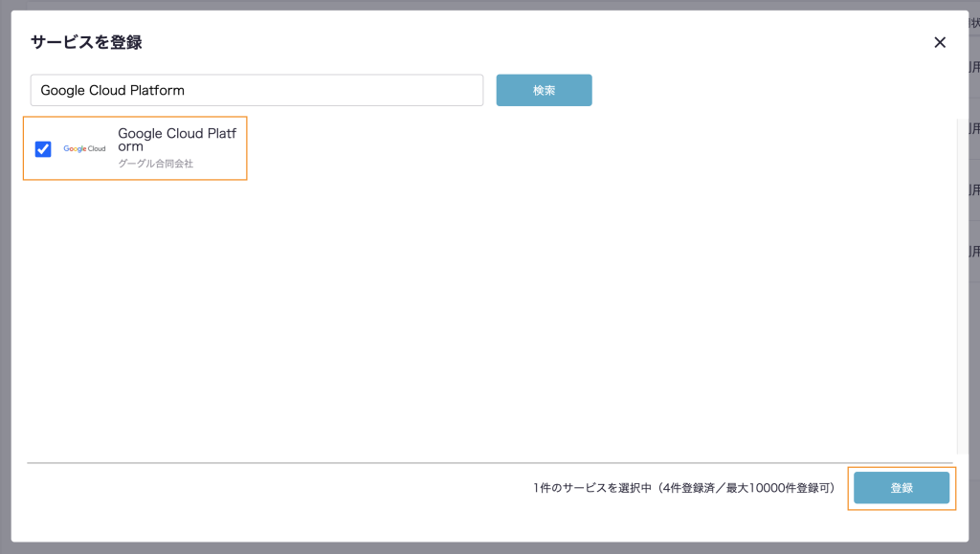Click the dimmed backdrop above the dialog
The height and width of the screenshot is (554, 980).
click(479, 5)
